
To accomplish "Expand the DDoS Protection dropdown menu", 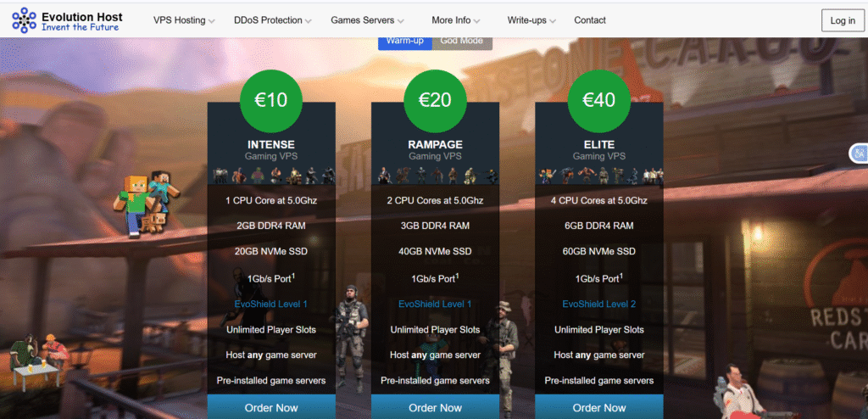I will [272, 20].
